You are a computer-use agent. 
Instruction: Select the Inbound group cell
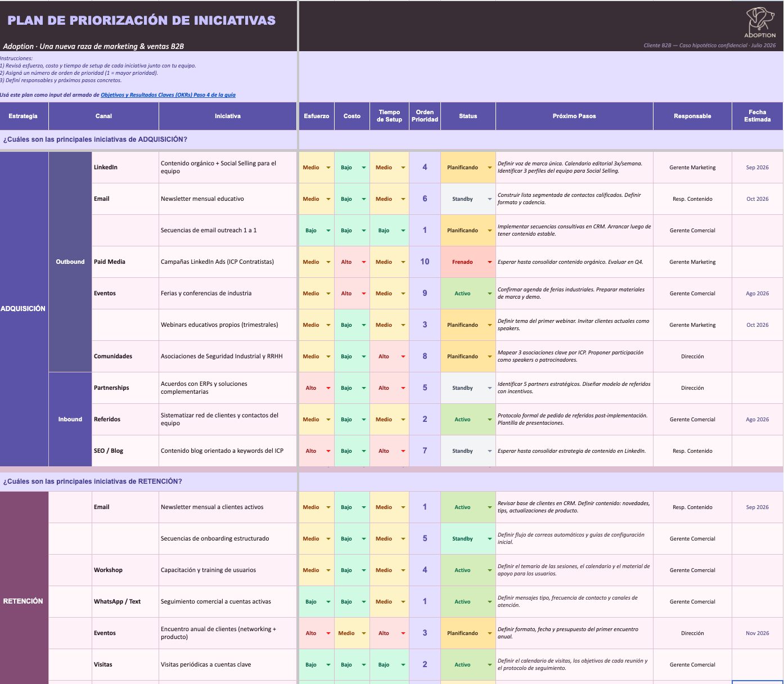(70, 419)
